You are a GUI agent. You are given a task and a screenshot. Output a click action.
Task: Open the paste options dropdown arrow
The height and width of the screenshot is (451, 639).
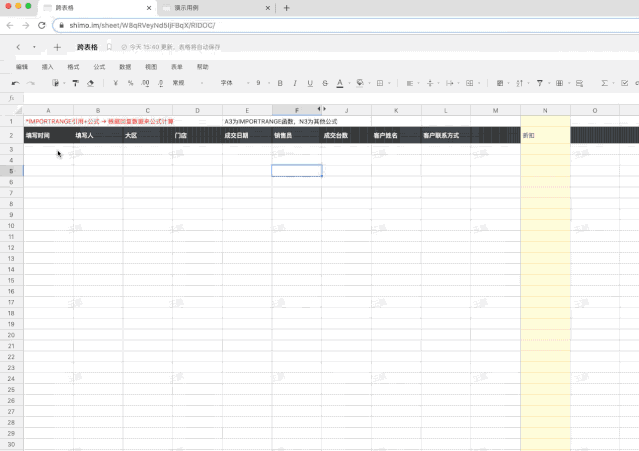(64, 83)
